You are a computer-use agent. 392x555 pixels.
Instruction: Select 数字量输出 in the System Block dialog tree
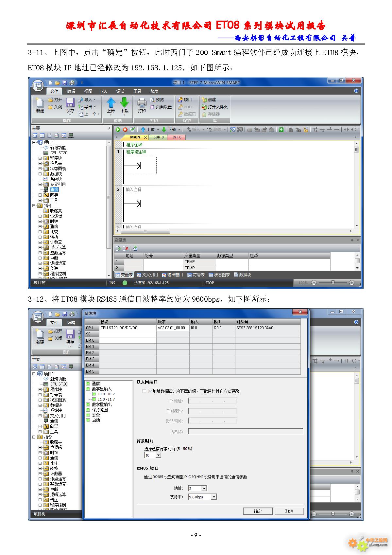pyautogui.click(x=102, y=404)
